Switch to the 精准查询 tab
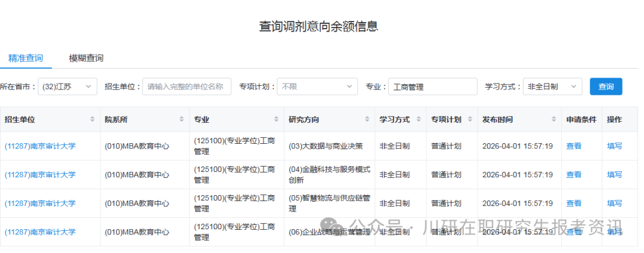Screen dimensions: 644x253 click(26, 58)
